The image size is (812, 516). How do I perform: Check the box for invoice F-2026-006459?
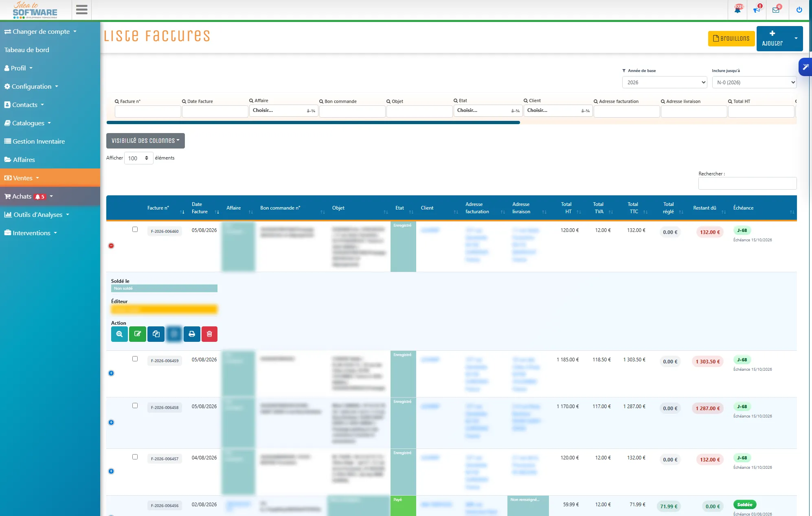pos(135,359)
